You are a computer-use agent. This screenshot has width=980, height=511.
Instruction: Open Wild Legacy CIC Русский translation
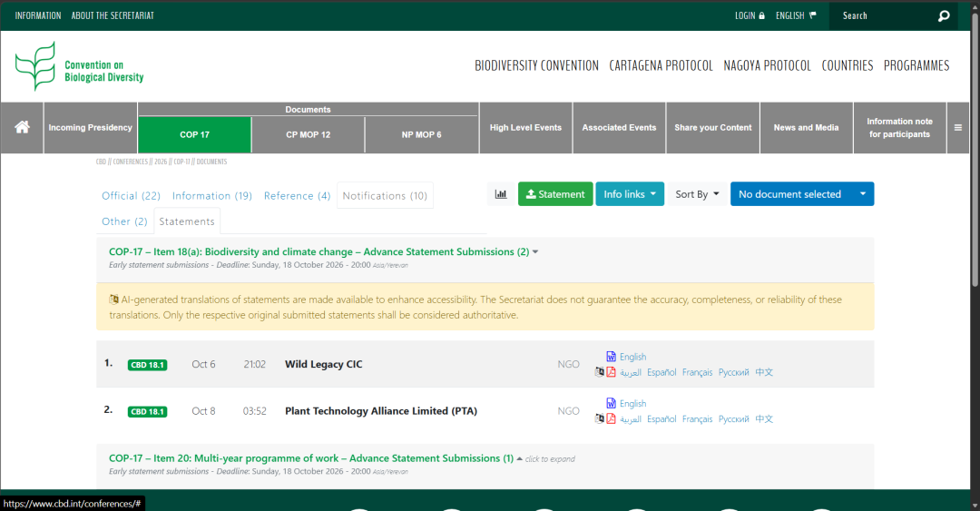point(733,372)
